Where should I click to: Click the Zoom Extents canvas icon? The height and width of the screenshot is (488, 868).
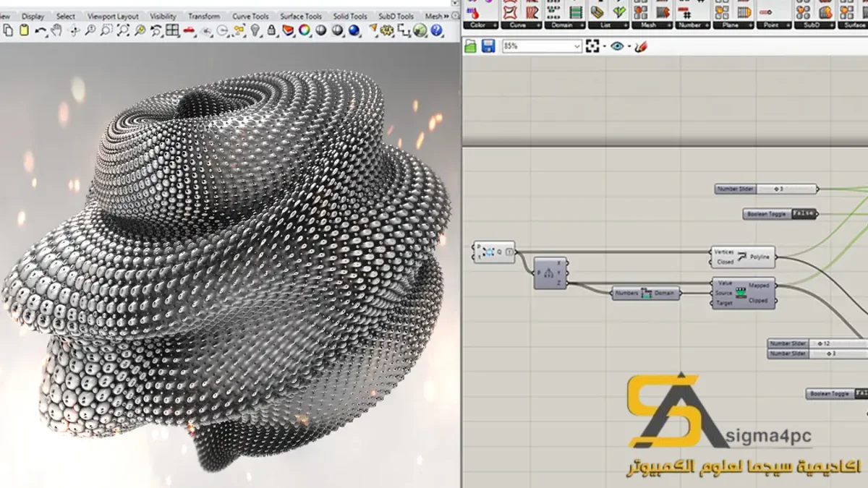point(593,46)
